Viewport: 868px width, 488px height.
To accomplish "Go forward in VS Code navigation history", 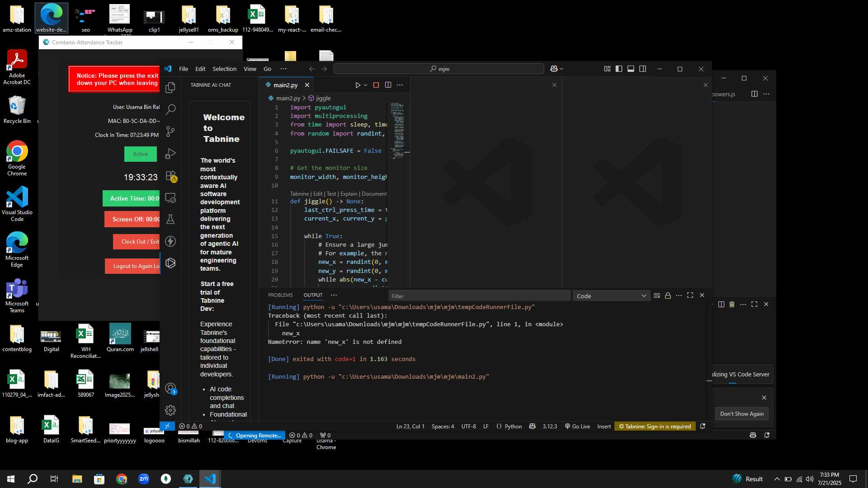I will [324, 69].
